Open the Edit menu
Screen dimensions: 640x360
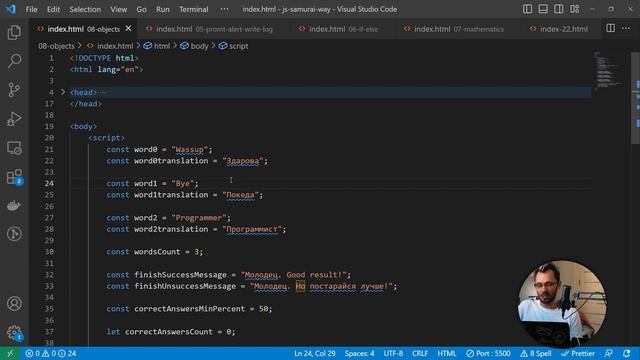click(53, 9)
